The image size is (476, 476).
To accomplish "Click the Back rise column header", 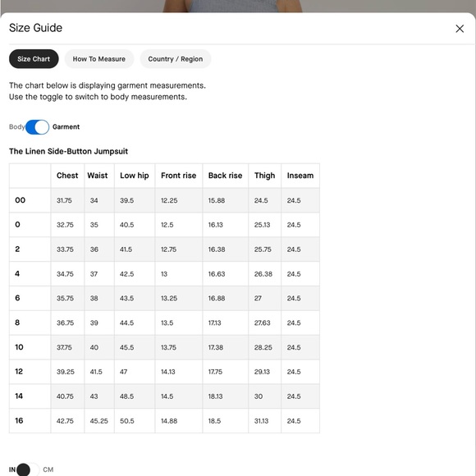I will point(225,176).
